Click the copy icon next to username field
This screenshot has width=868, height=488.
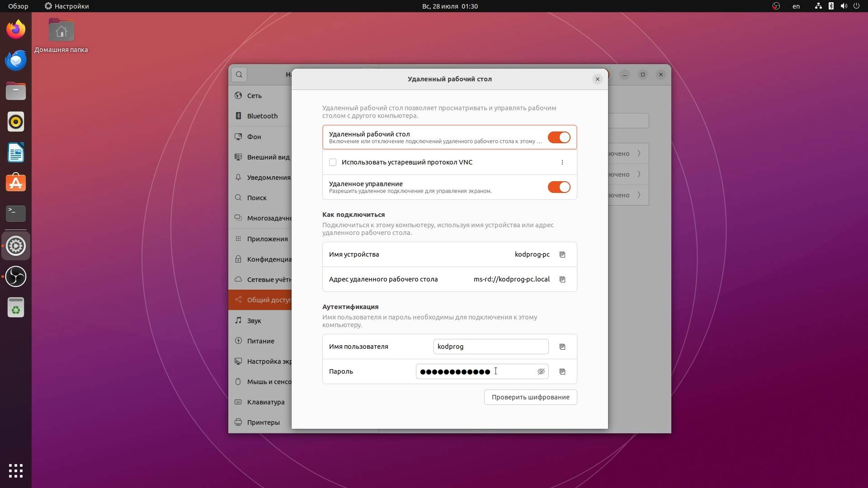(562, 346)
